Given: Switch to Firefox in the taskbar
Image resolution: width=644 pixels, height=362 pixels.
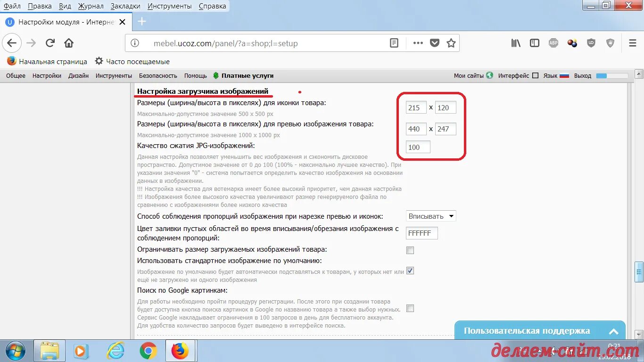Looking at the screenshot, I should tap(180, 351).
